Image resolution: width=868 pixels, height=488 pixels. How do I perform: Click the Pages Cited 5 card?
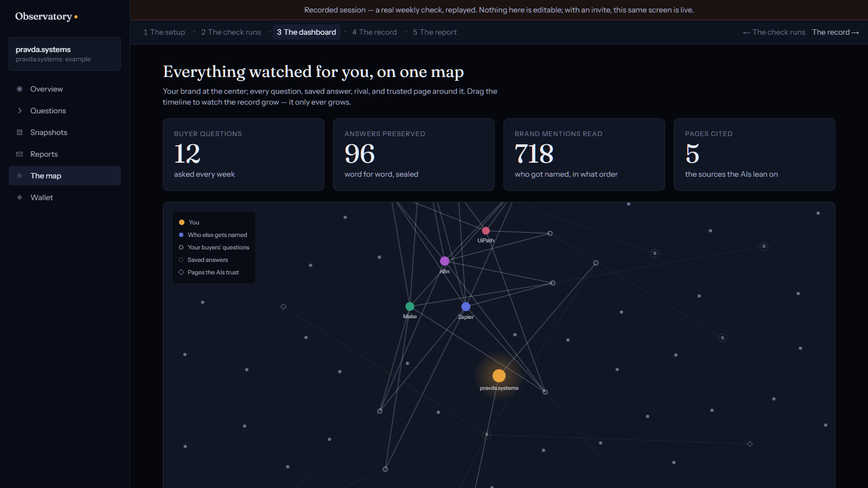pyautogui.click(x=755, y=155)
